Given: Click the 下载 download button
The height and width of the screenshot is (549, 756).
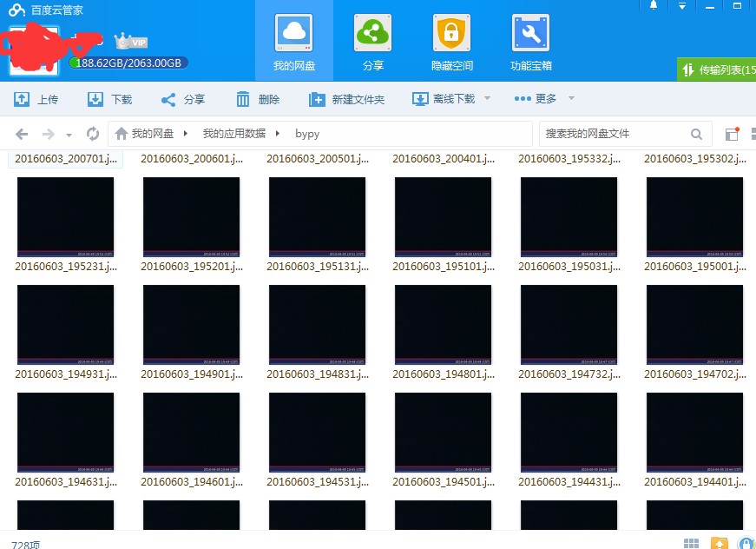Looking at the screenshot, I should click(109, 99).
